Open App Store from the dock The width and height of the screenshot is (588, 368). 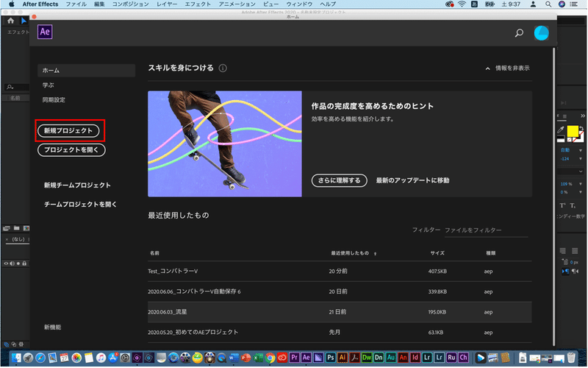pos(113,358)
